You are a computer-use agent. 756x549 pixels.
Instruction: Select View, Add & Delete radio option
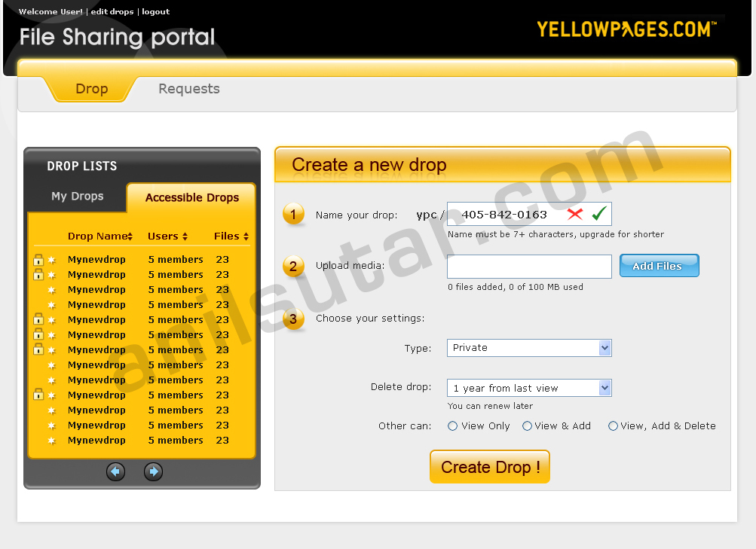(x=613, y=425)
